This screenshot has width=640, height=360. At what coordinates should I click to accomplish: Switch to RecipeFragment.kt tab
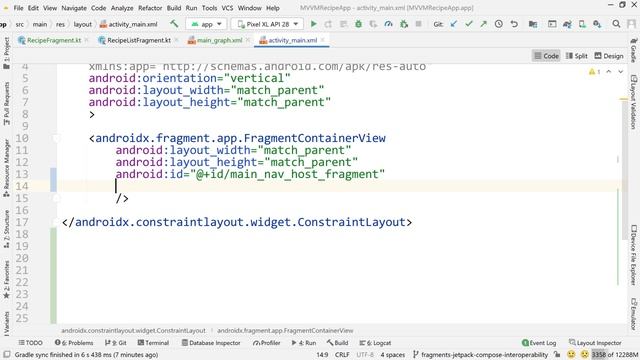pyautogui.click(x=54, y=40)
